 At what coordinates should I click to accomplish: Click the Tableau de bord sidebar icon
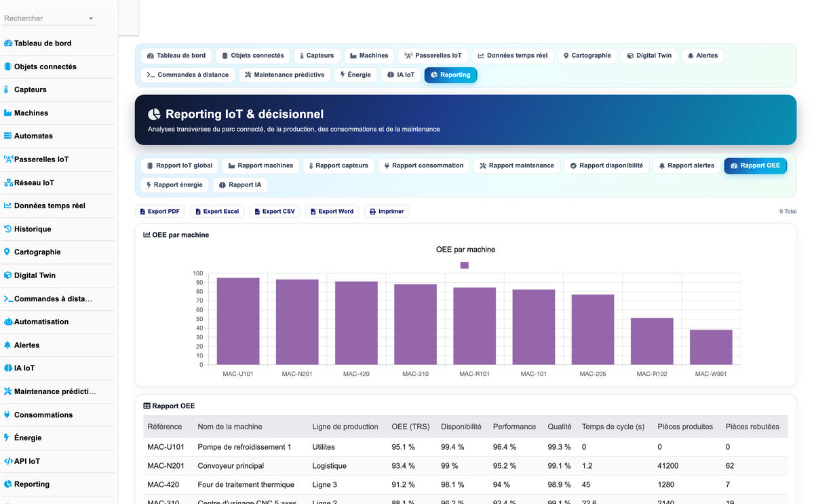[x=8, y=43]
